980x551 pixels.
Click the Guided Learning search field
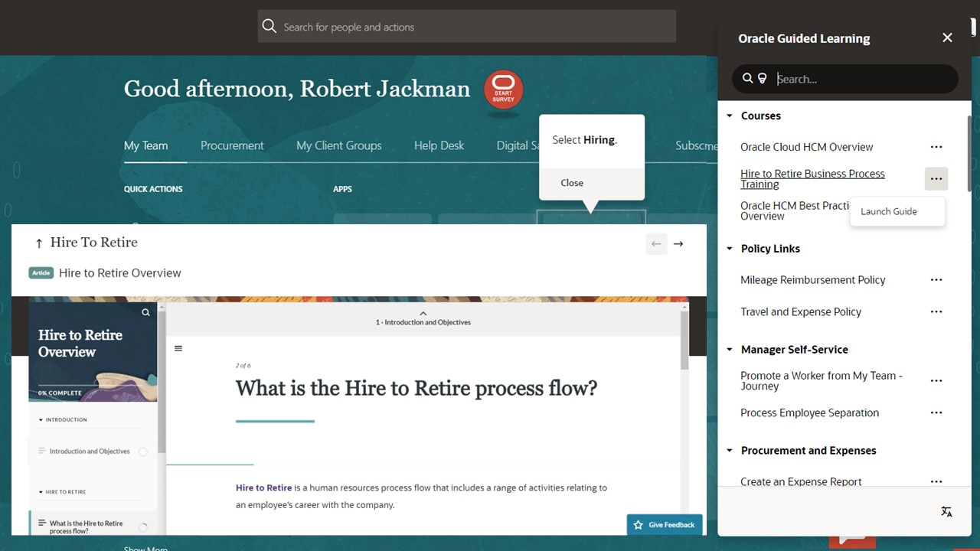click(845, 79)
